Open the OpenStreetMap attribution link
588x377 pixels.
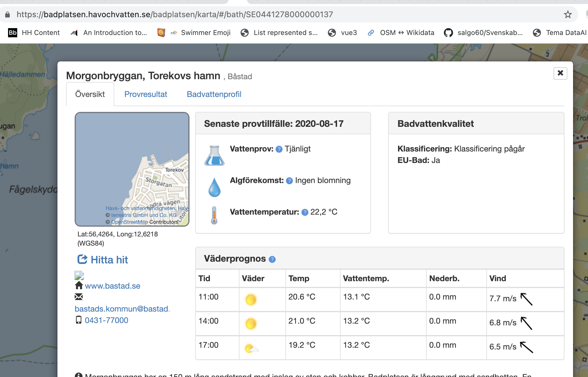coord(129,222)
